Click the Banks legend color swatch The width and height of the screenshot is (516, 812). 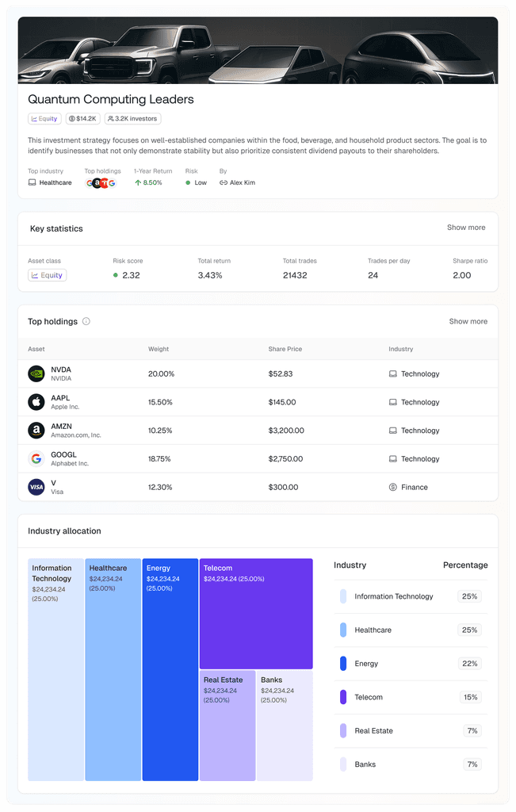click(343, 764)
